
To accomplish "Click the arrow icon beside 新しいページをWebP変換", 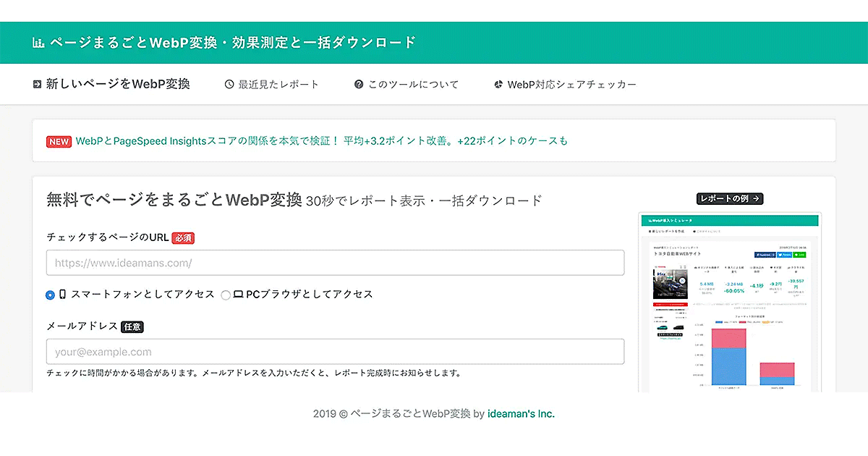I will coord(37,85).
